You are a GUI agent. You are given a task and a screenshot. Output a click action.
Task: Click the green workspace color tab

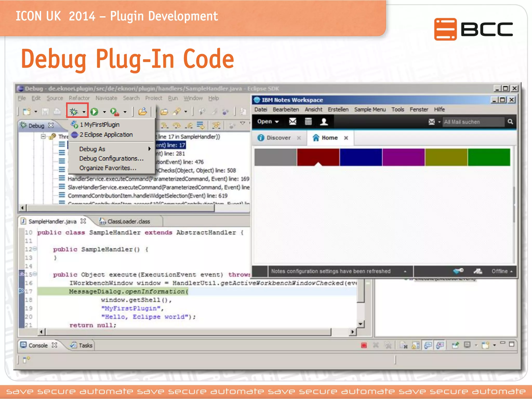pyautogui.click(x=489, y=157)
